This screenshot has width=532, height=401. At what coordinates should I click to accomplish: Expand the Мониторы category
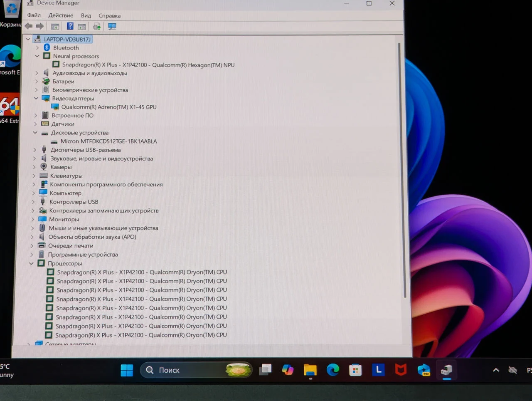33,219
